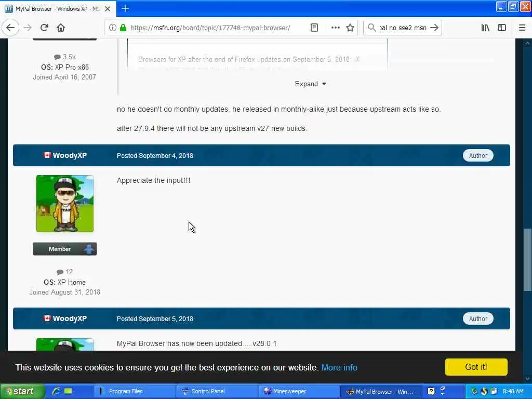The height and width of the screenshot is (399, 532).
Task: Click the clock showing 8:48 AM
Action: click(x=513, y=392)
